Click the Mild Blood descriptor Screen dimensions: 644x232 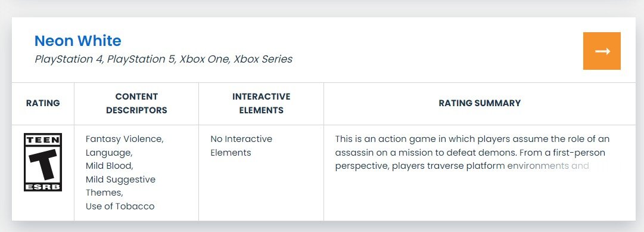click(110, 166)
